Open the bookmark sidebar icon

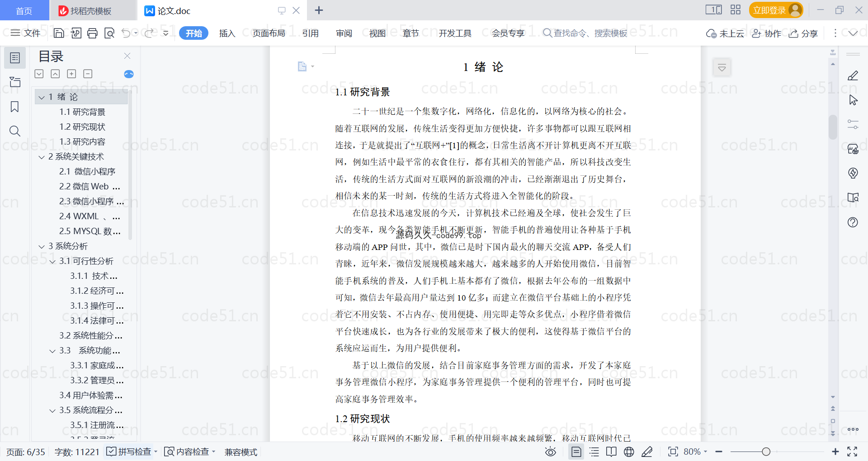point(15,107)
